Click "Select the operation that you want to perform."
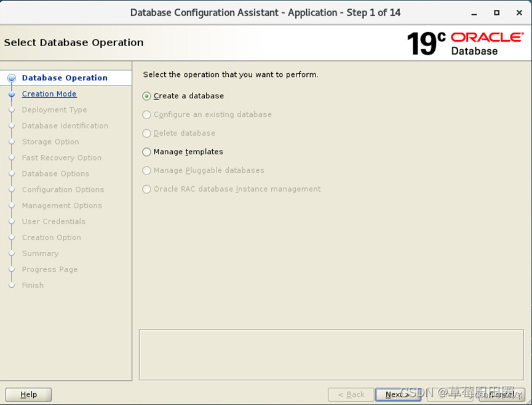The height and width of the screenshot is (405, 532). tap(231, 74)
